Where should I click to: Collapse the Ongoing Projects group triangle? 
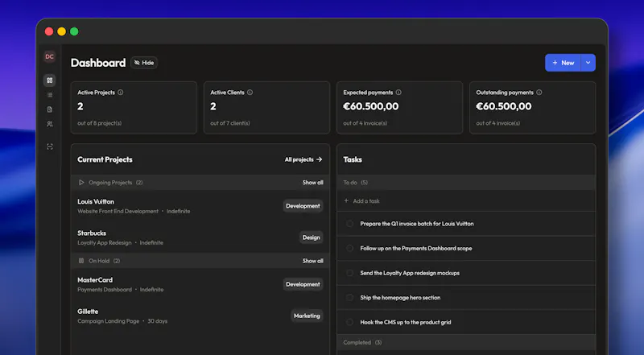pyautogui.click(x=81, y=183)
